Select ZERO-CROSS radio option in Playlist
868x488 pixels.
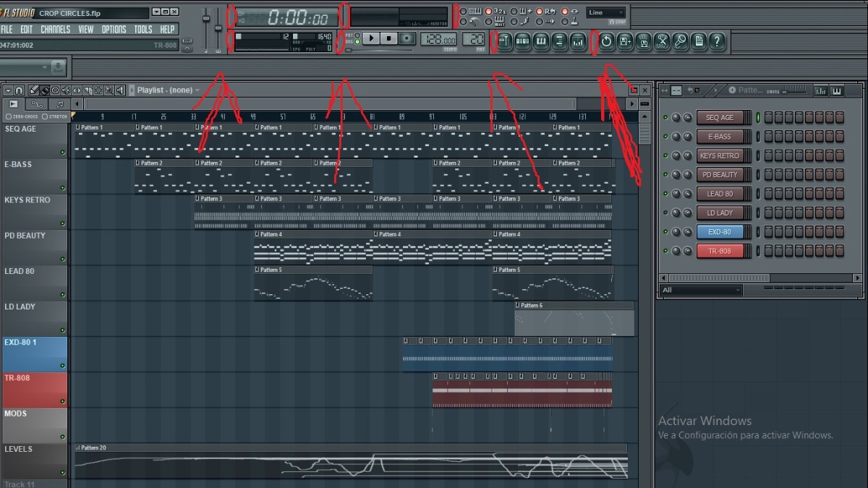coord(22,116)
